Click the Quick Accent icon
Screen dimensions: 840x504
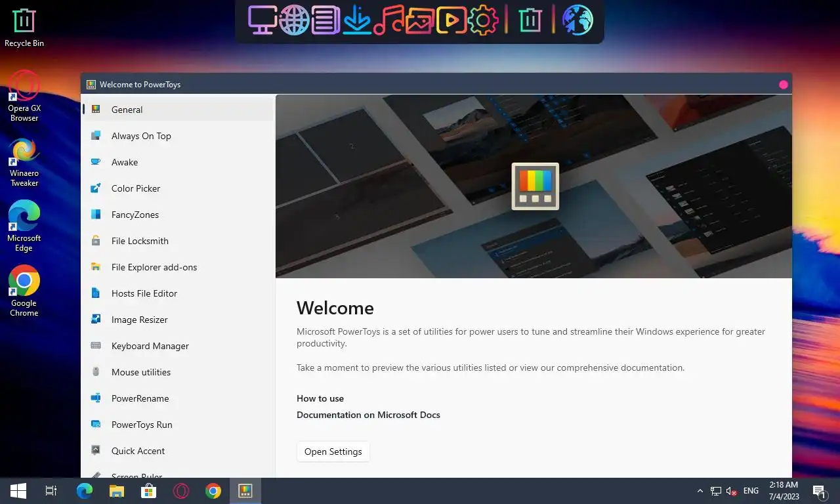[x=96, y=451]
